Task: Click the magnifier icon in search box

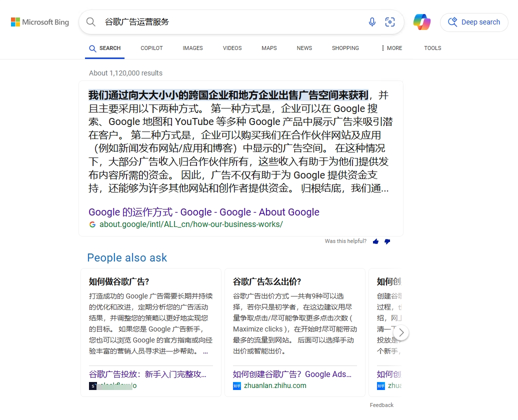Action: [91, 22]
